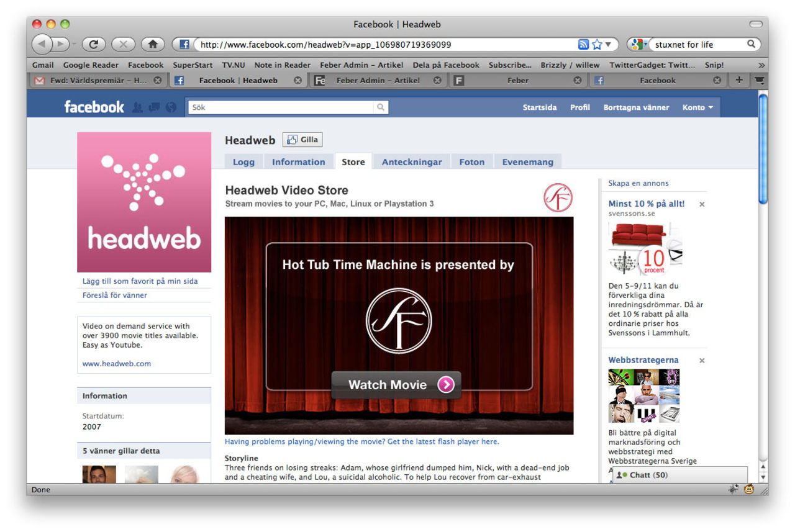Switch to the Foton tab on the Headweb page

pyautogui.click(x=471, y=161)
